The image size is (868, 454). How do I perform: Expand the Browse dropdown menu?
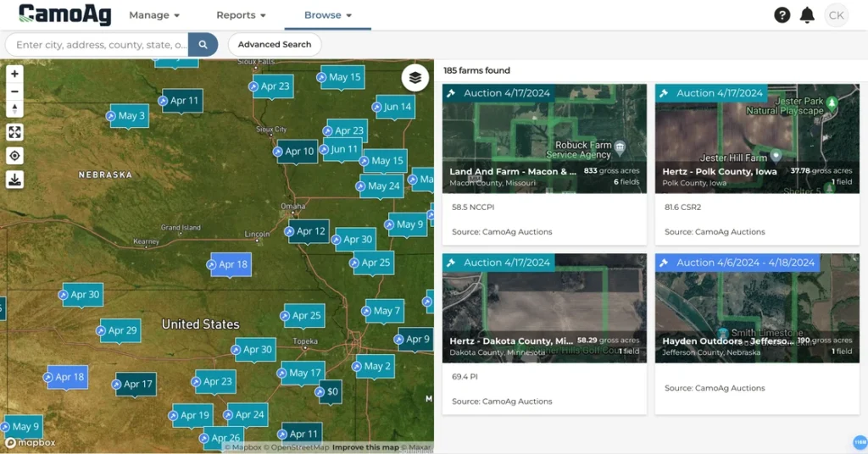(328, 15)
